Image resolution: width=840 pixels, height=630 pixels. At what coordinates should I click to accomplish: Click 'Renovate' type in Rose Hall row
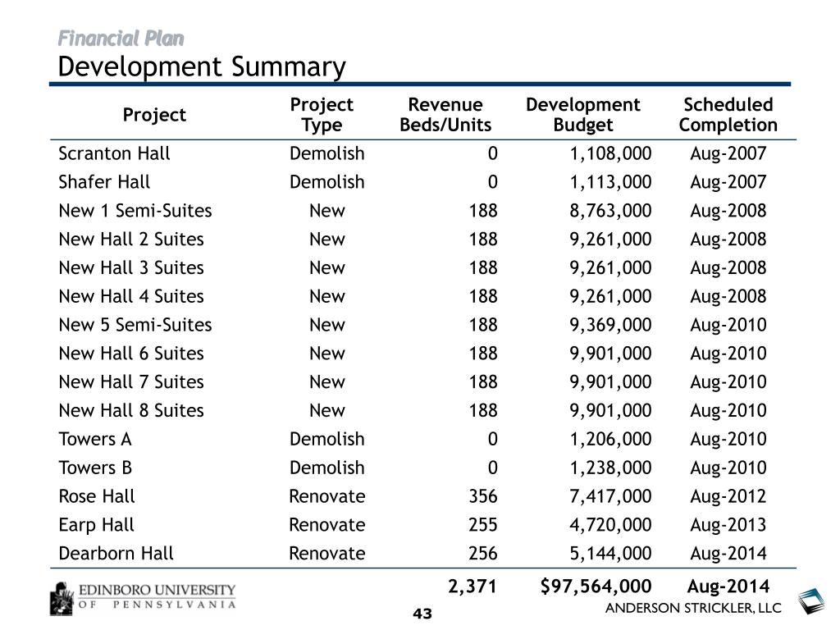point(326,496)
